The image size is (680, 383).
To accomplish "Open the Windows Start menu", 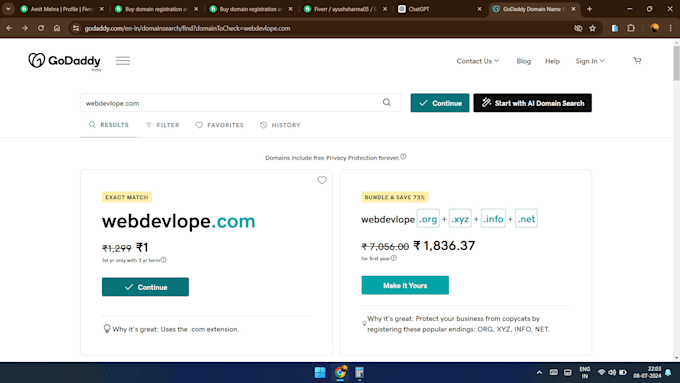I will tap(320, 372).
